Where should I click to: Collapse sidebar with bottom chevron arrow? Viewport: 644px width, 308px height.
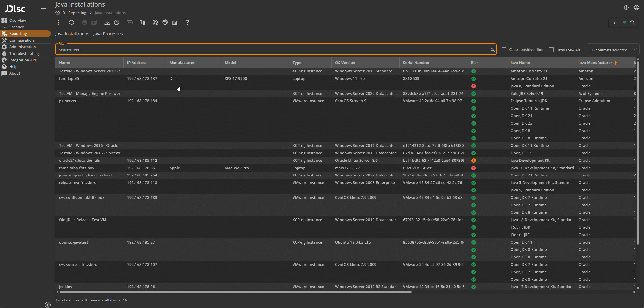point(48,305)
